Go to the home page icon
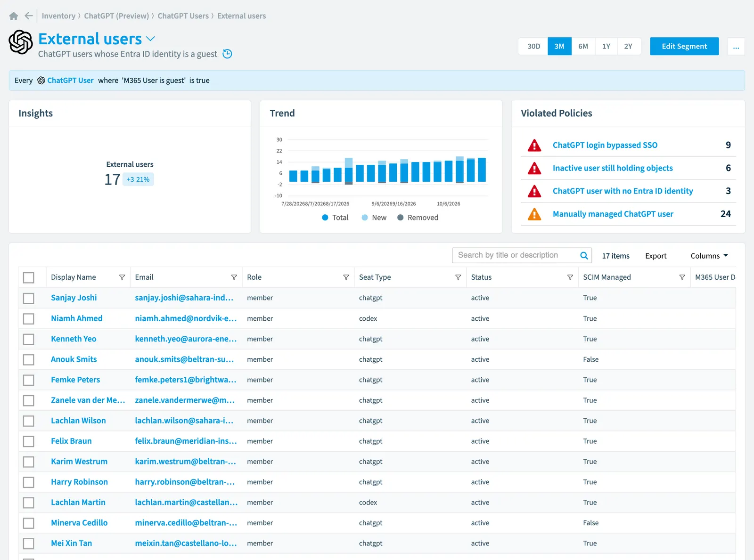The image size is (754, 560). 14,16
